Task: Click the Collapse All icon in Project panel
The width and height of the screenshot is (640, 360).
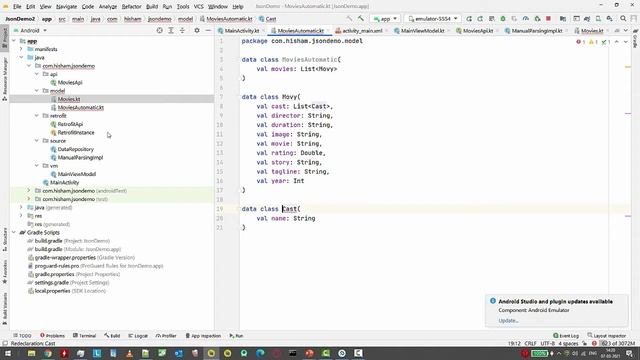Action: click(x=182, y=30)
